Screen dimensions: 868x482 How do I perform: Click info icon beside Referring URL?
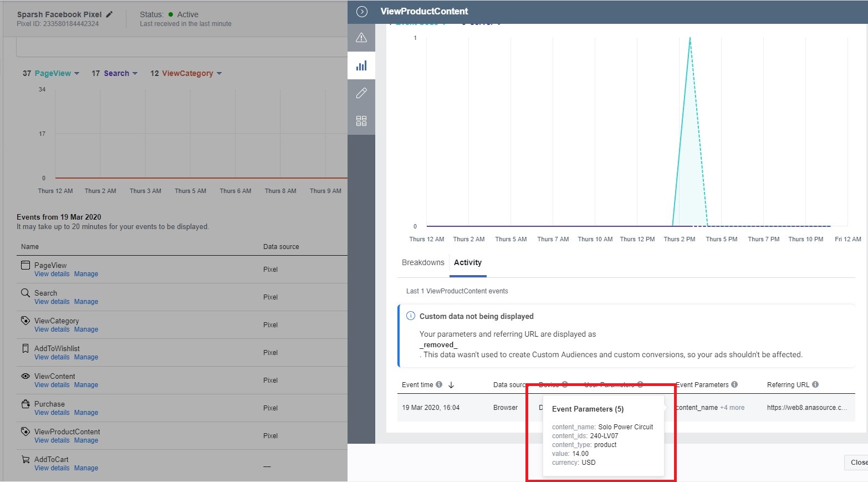coord(815,384)
